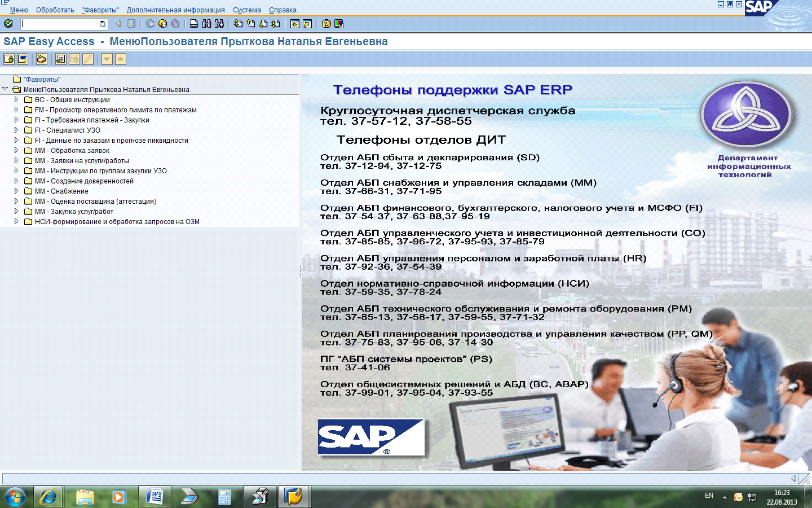Click the Find binoculars icon

click(x=206, y=24)
